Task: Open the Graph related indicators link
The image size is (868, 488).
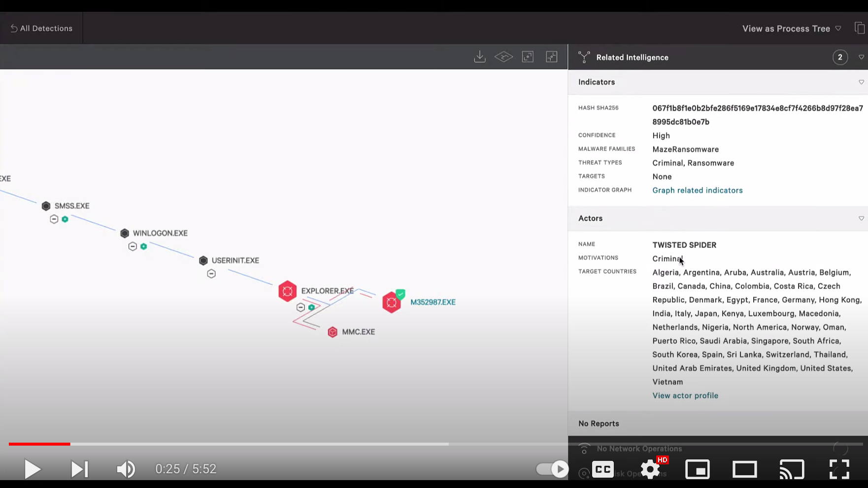Action: (697, 190)
